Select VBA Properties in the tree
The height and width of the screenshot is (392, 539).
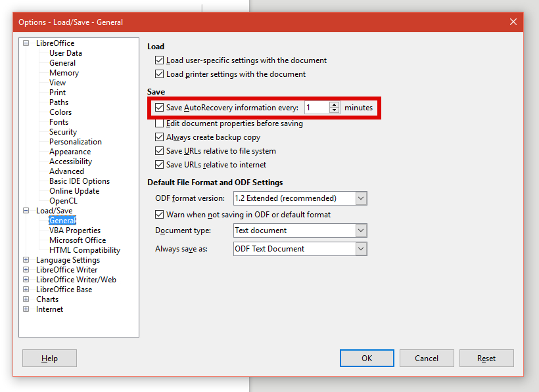[x=75, y=230]
